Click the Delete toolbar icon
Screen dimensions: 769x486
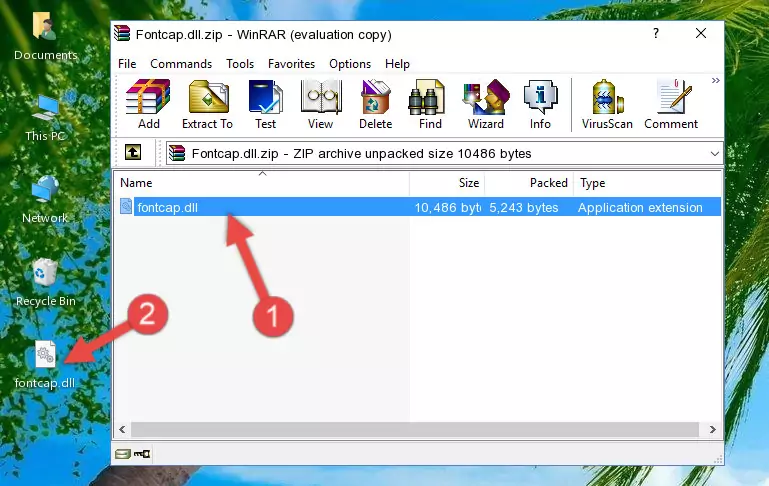(376, 104)
